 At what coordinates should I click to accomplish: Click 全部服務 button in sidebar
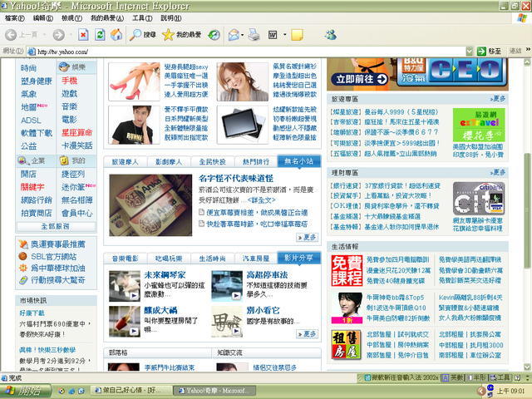pos(56,226)
